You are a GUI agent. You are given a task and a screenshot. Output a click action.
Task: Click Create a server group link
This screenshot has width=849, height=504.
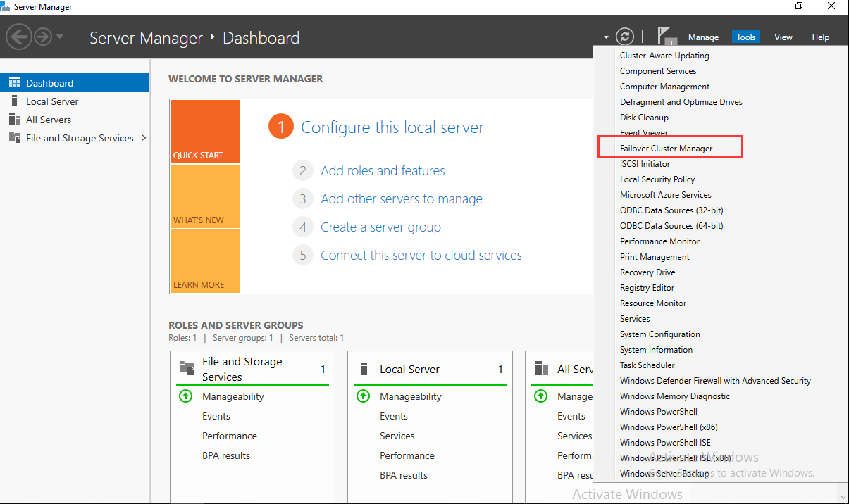click(380, 227)
